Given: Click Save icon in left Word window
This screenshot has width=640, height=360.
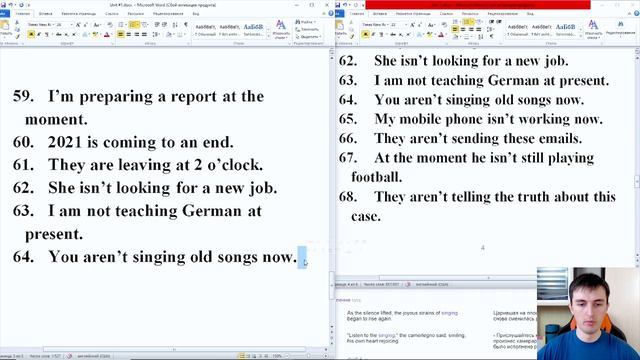Looking at the screenshot, I should click(x=4, y=5).
